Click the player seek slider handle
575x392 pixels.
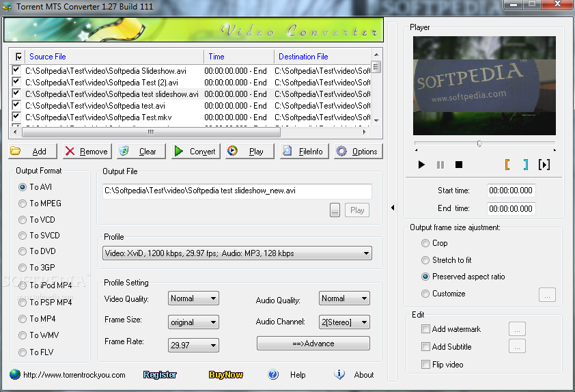click(479, 143)
